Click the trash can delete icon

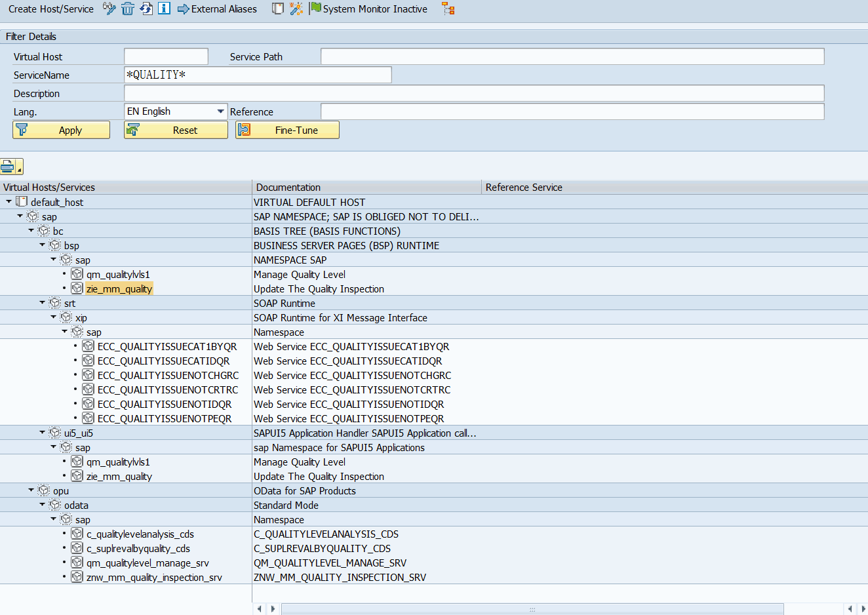click(128, 9)
